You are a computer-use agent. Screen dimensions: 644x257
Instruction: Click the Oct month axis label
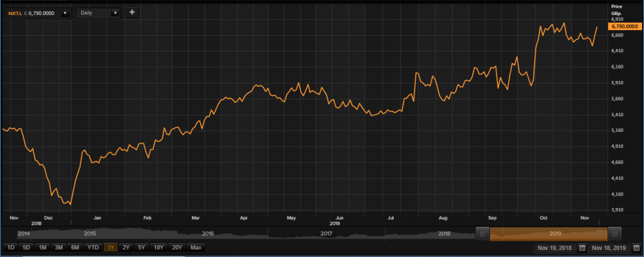coord(544,218)
